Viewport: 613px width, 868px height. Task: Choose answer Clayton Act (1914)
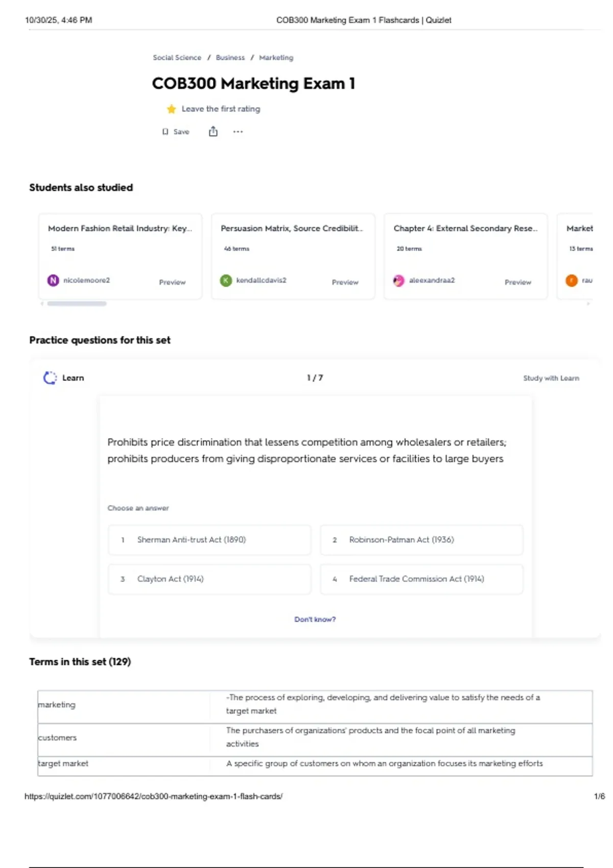209,579
